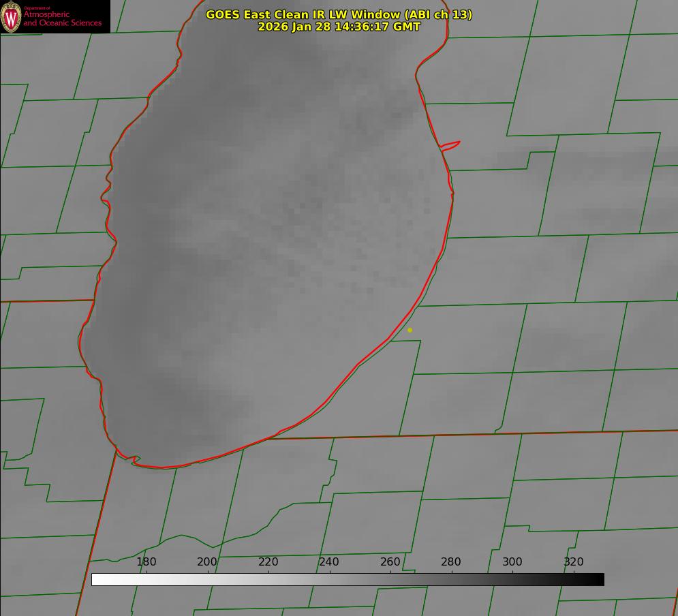This screenshot has width=678, height=616.
Task: Click the 180 label on the colorbar
Action: coord(147,562)
